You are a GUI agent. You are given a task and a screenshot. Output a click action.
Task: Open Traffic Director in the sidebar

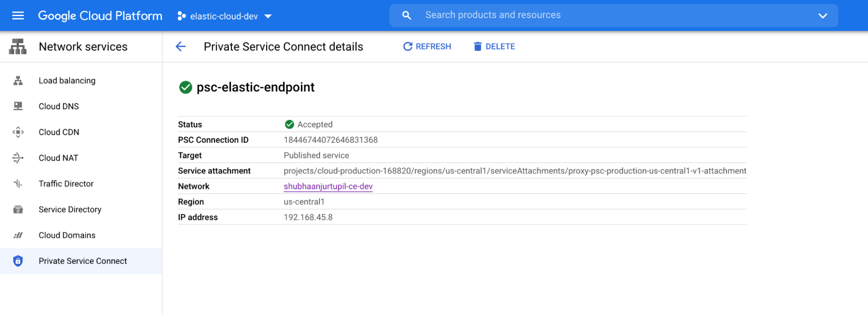pos(81,184)
